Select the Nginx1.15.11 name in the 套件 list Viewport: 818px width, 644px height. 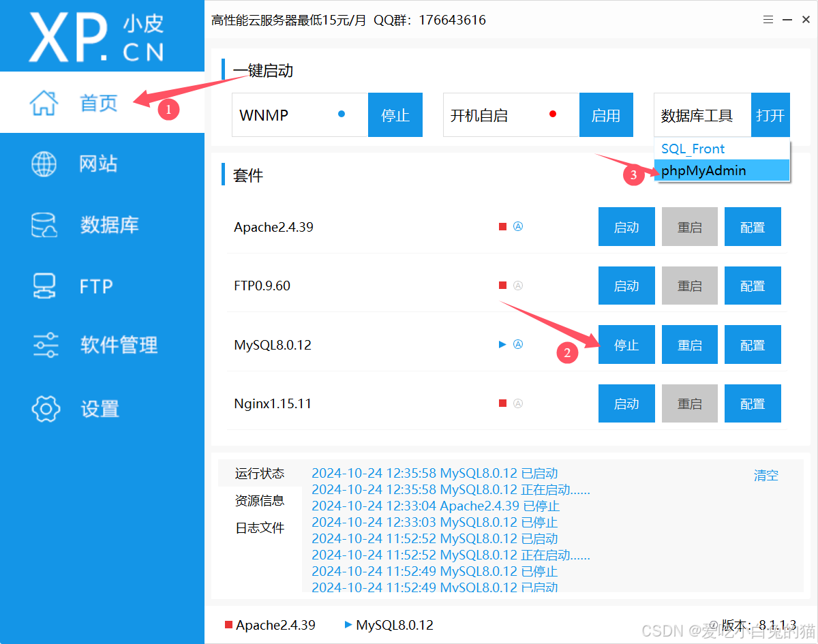(273, 403)
